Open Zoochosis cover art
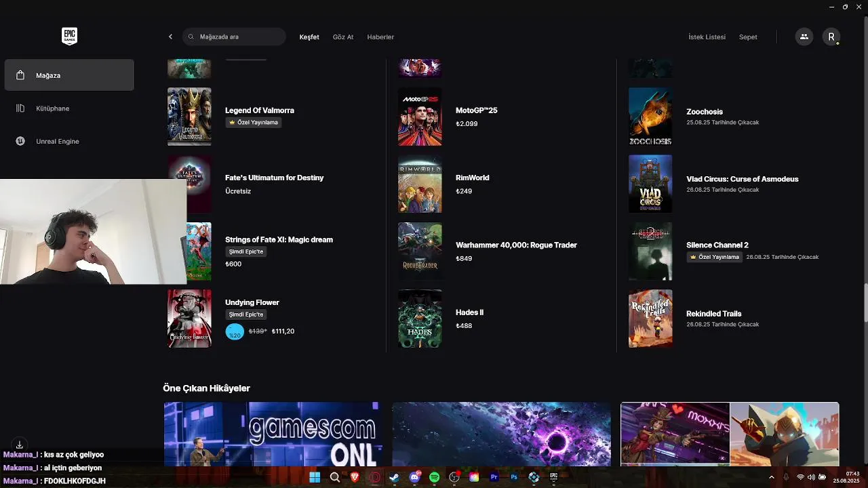Screen dimensions: 868x488 pos(650,117)
